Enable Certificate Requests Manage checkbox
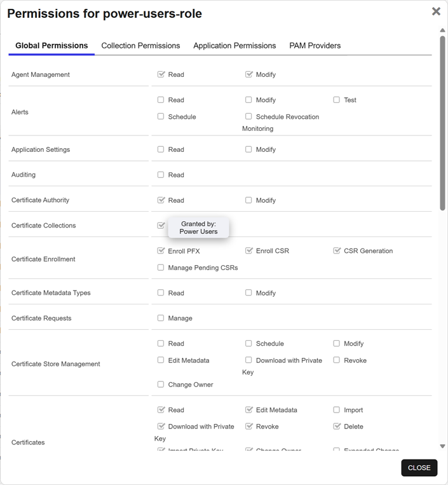This screenshot has width=448, height=485. click(x=161, y=318)
